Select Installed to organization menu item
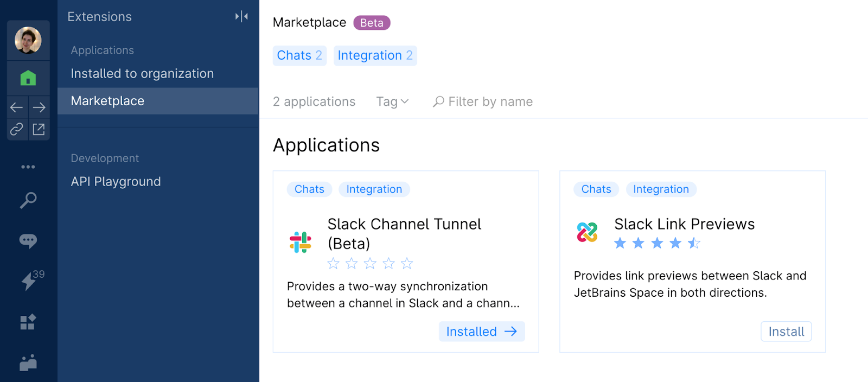The width and height of the screenshot is (868, 382). pyautogui.click(x=142, y=74)
